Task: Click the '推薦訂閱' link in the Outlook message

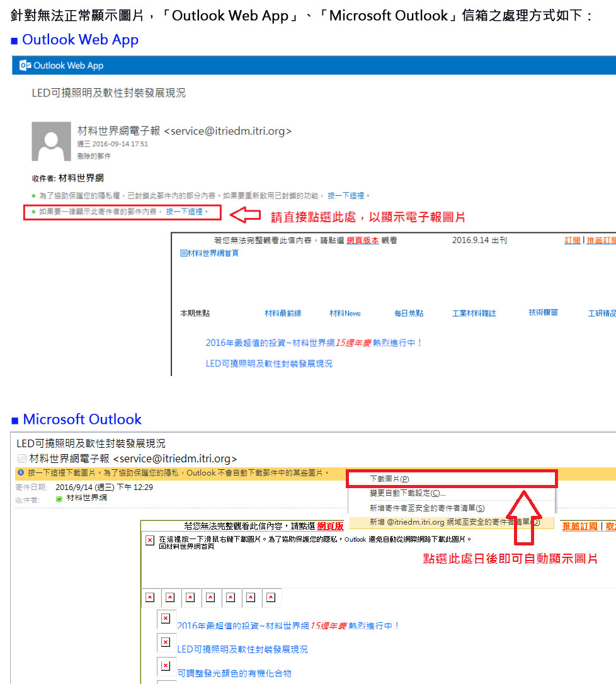Action: pos(580,526)
